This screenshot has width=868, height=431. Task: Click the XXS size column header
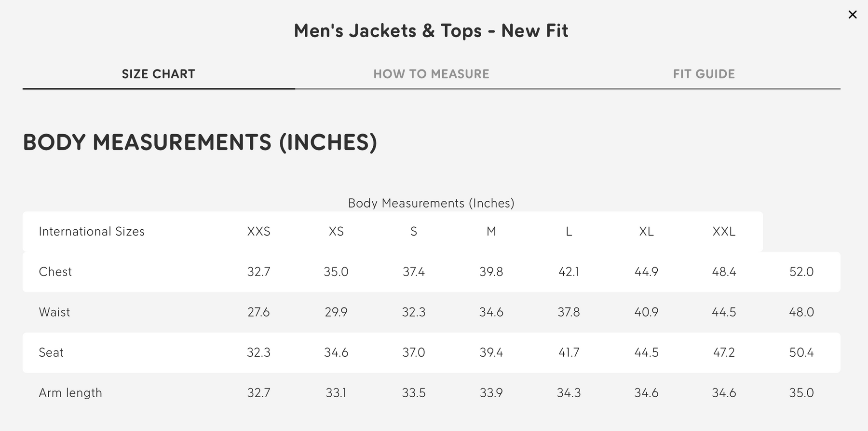pos(258,232)
